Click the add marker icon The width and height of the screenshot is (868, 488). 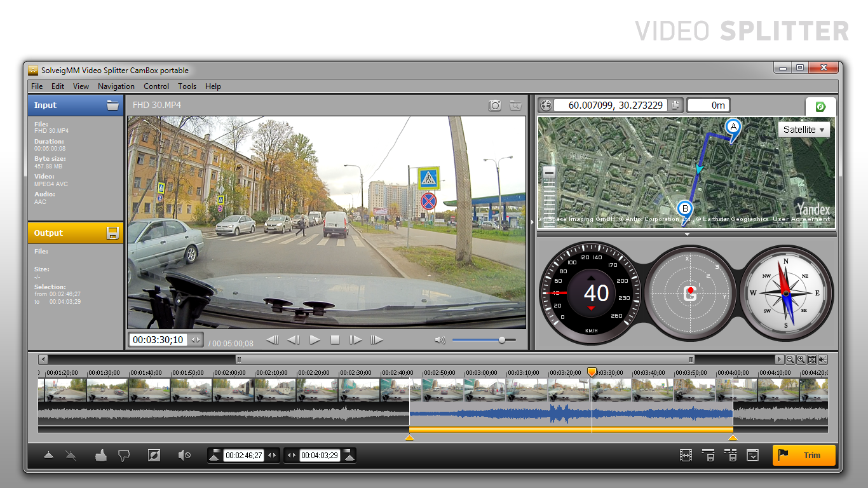click(49, 455)
